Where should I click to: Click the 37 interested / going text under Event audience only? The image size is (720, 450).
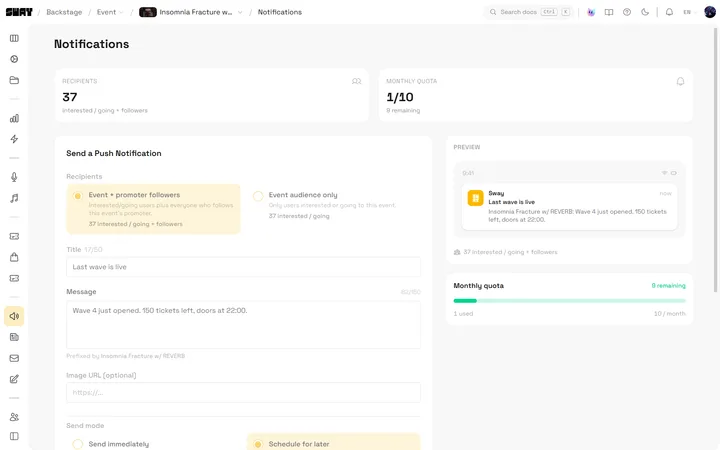299,216
